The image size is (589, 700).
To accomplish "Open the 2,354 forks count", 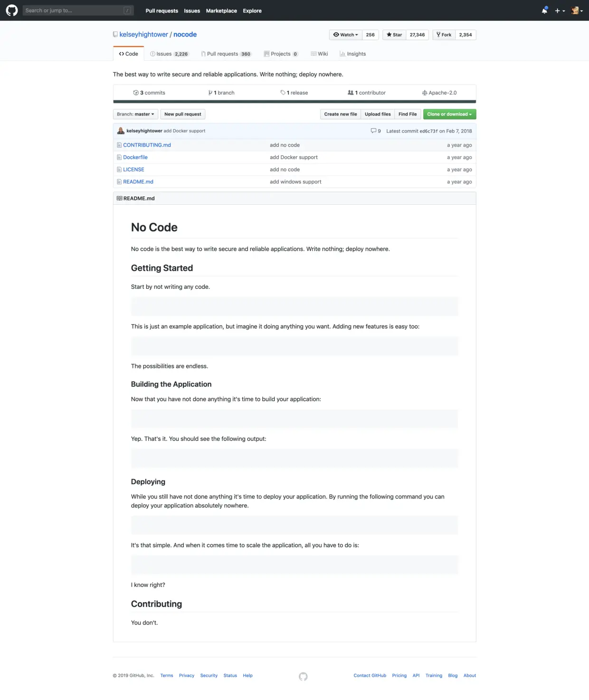I will [465, 35].
